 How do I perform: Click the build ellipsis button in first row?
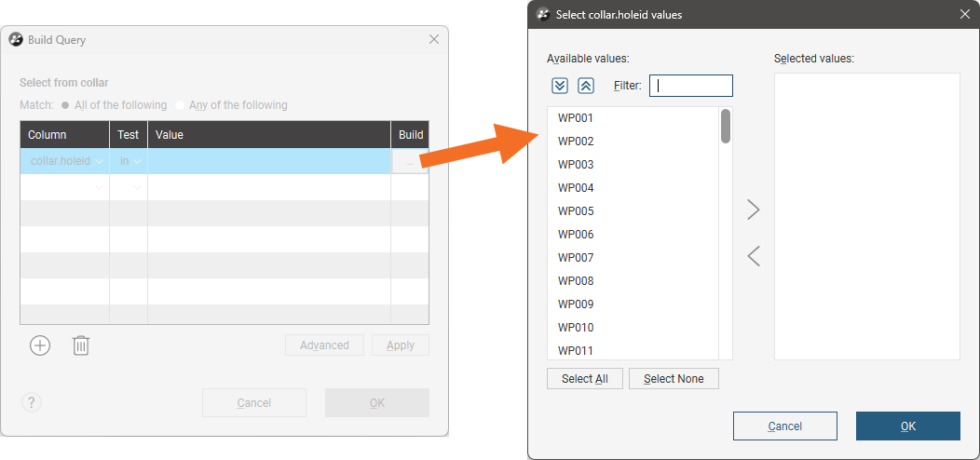[410, 162]
